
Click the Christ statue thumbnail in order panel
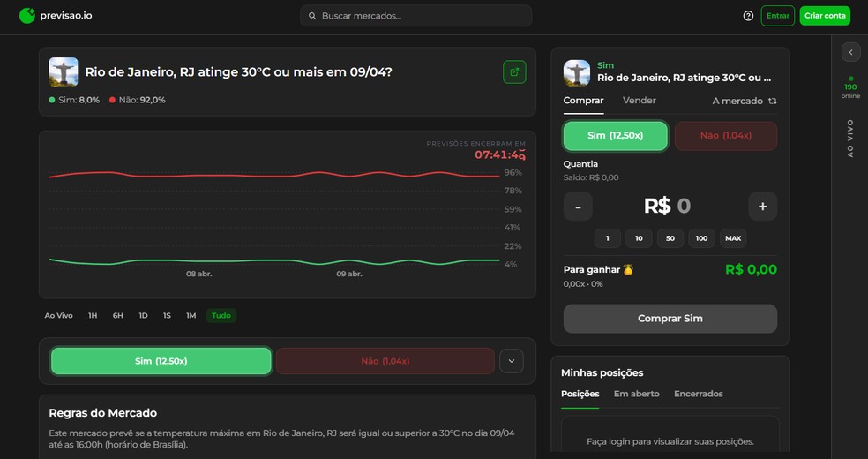577,72
